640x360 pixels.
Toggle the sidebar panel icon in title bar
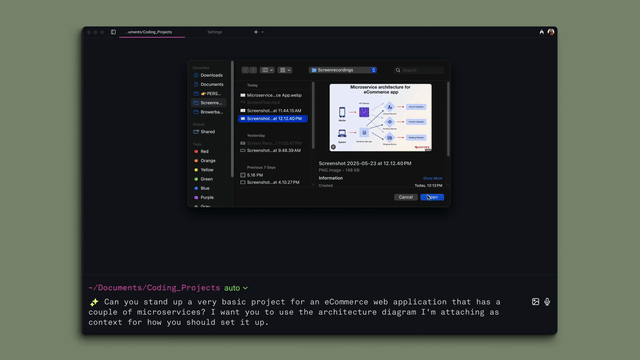coord(113,32)
